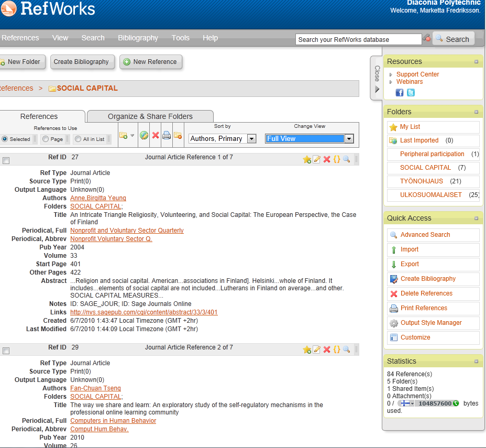486x448 pixels.
Task: Open the Tools menu
Action: [180, 38]
